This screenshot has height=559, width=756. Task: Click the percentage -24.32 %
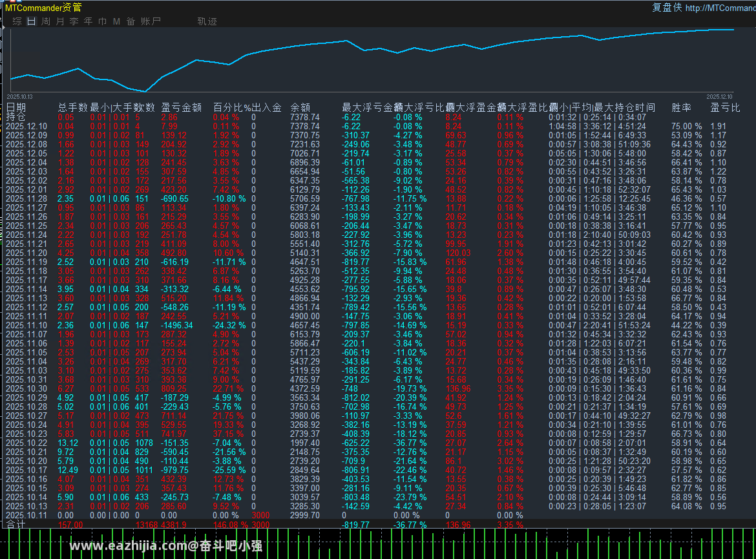pos(229,326)
